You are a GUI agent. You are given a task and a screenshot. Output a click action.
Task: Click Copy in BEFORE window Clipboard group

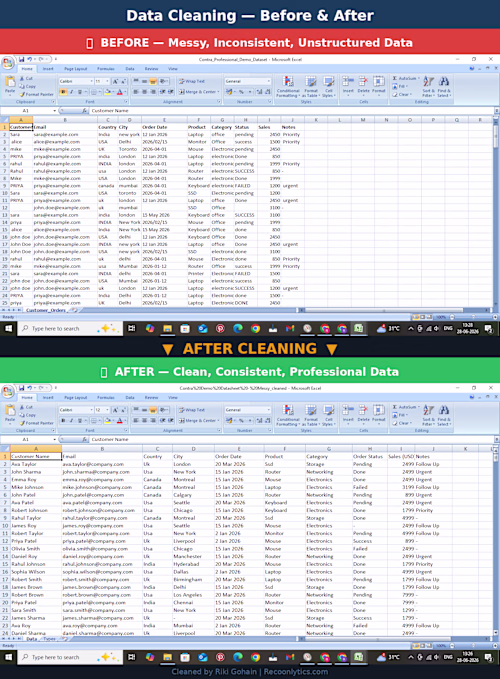click(x=28, y=86)
